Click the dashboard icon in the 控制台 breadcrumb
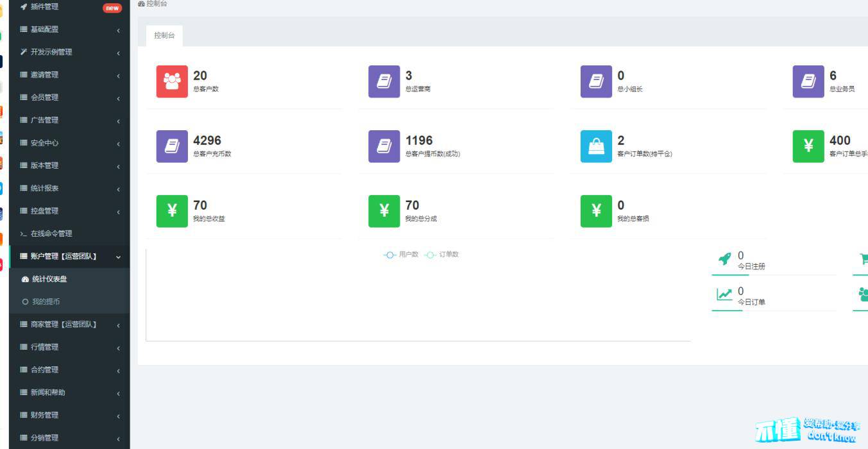 (141, 4)
